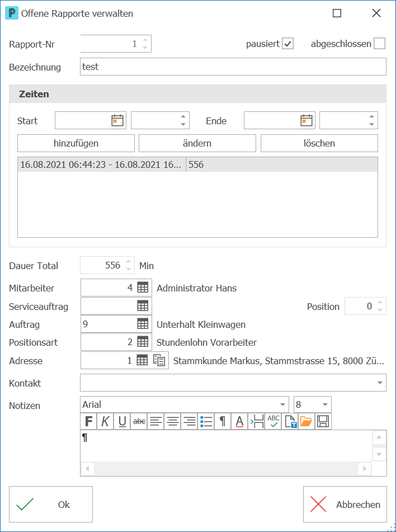
Task: Open the Adresse lookup table
Action: [142, 360]
